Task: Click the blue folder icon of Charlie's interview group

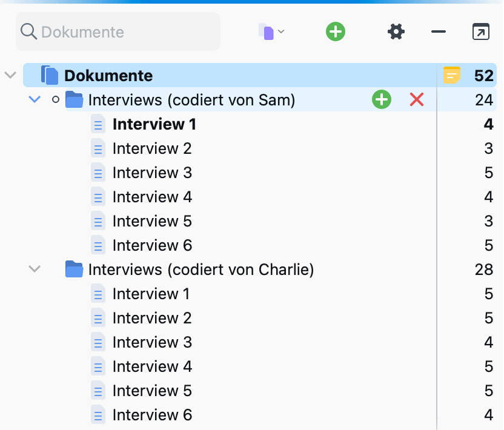Action: click(x=74, y=270)
